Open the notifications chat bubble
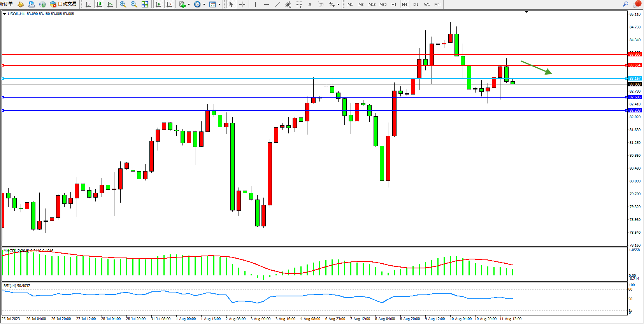 tap(637, 4)
